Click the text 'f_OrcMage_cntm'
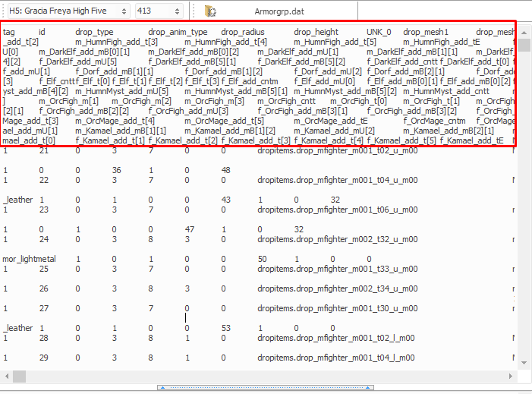This screenshot has width=532, height=394. pos(434,121)
